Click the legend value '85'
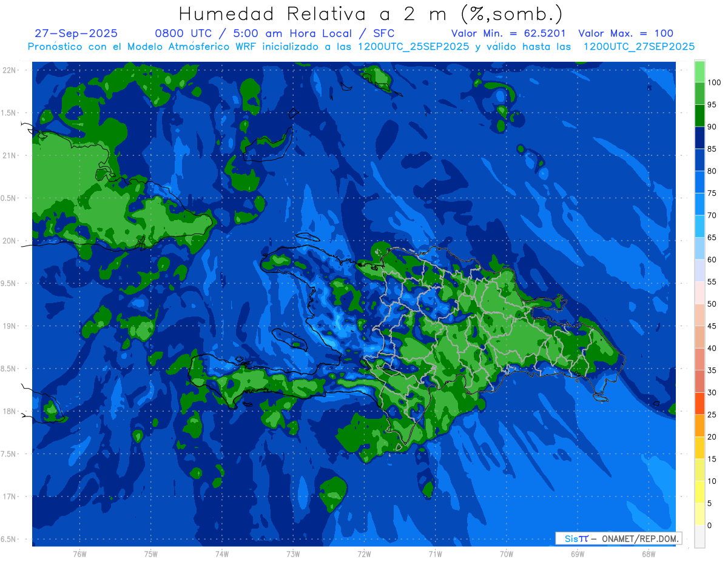The height and width of the screenshot is (562, 728). (x=712, y=149)
